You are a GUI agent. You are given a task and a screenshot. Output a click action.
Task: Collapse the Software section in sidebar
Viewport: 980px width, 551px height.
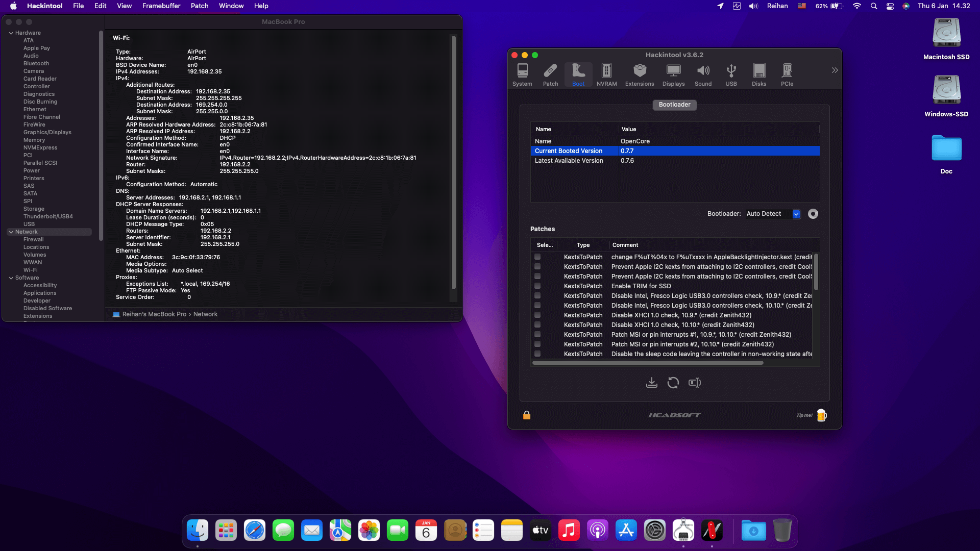[11, 278]
